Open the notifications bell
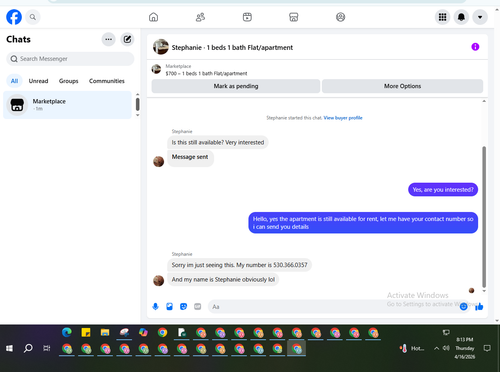The width and height of the screenshot is (500, 372). click(461, 17)
